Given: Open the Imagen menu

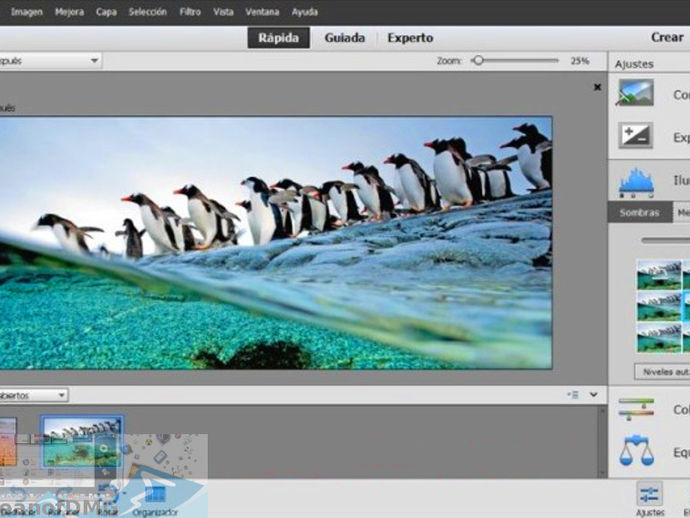Looking at the screenshot, I should (26, 12).
